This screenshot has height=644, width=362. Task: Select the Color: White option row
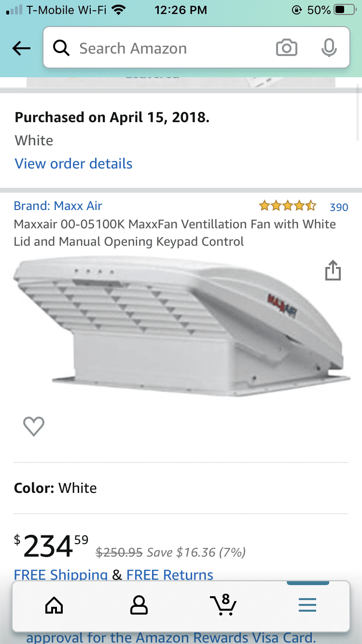click(181, 488)
